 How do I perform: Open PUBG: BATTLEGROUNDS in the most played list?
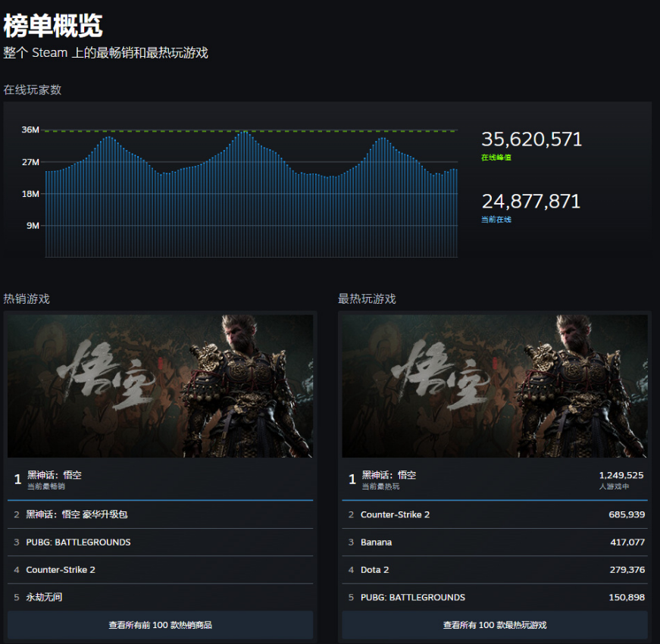point(495,597)
